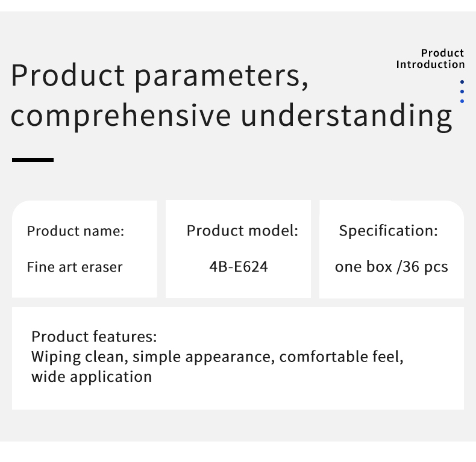Click the model number 4B-E624

(239, 267)
